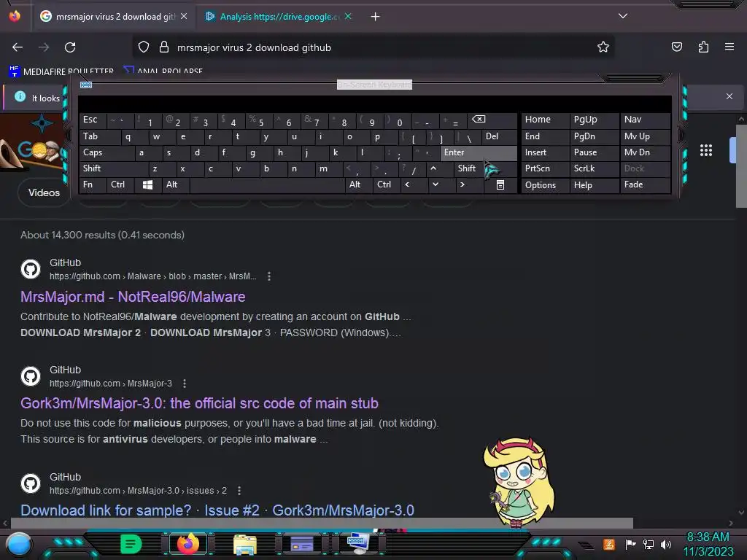Click the browser back arrow
The width and height of the screenshot is (747, 560).
pos(18,47)
